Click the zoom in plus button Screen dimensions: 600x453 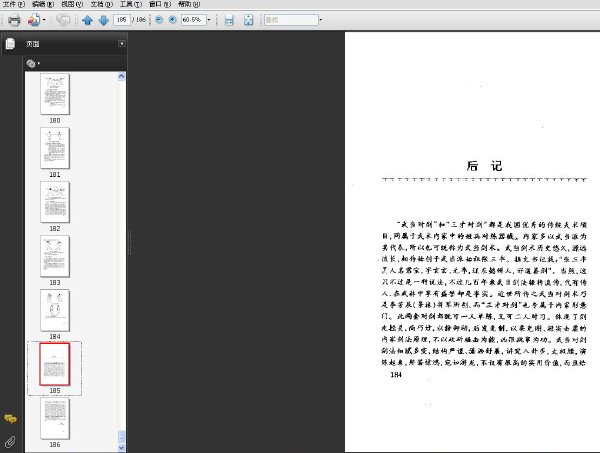[x=173, y=20]
